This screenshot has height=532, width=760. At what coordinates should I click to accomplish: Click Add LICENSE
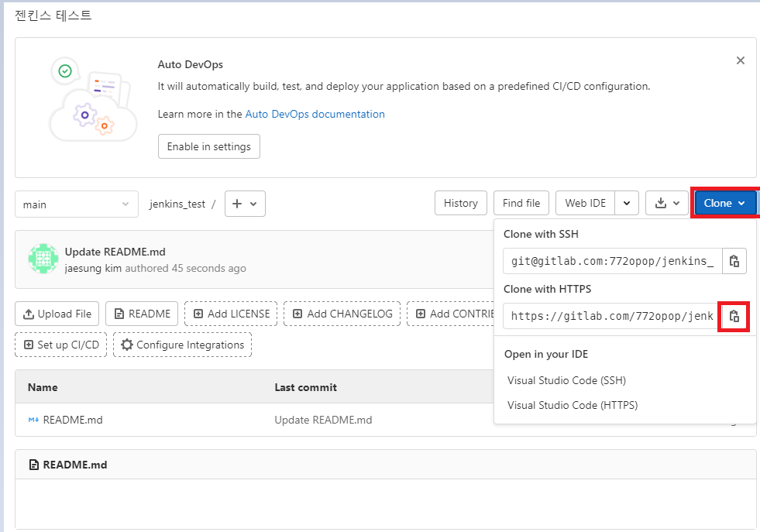tap(231, 314)
